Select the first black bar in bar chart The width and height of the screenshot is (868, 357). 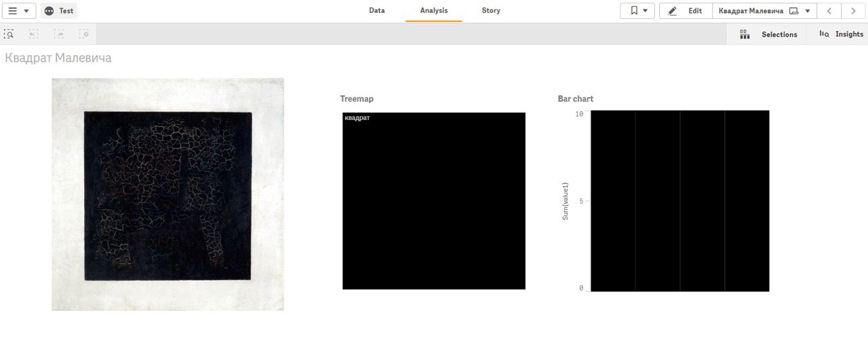[613, 201]
